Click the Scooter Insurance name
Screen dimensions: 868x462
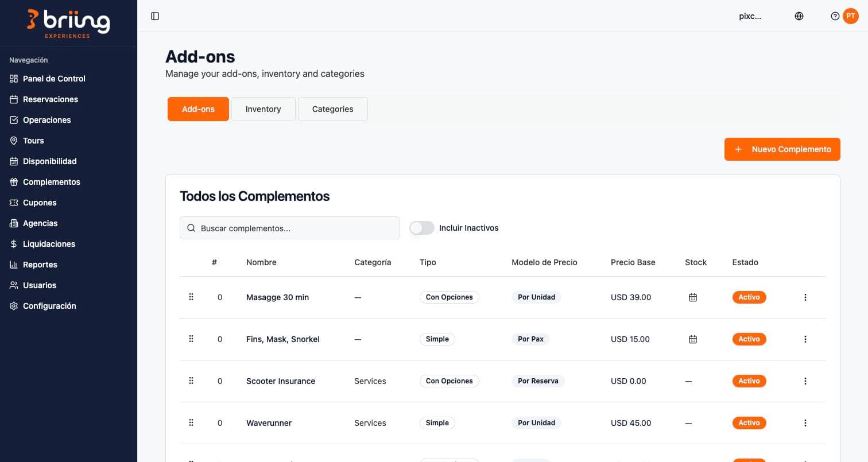tap(281, 381)
